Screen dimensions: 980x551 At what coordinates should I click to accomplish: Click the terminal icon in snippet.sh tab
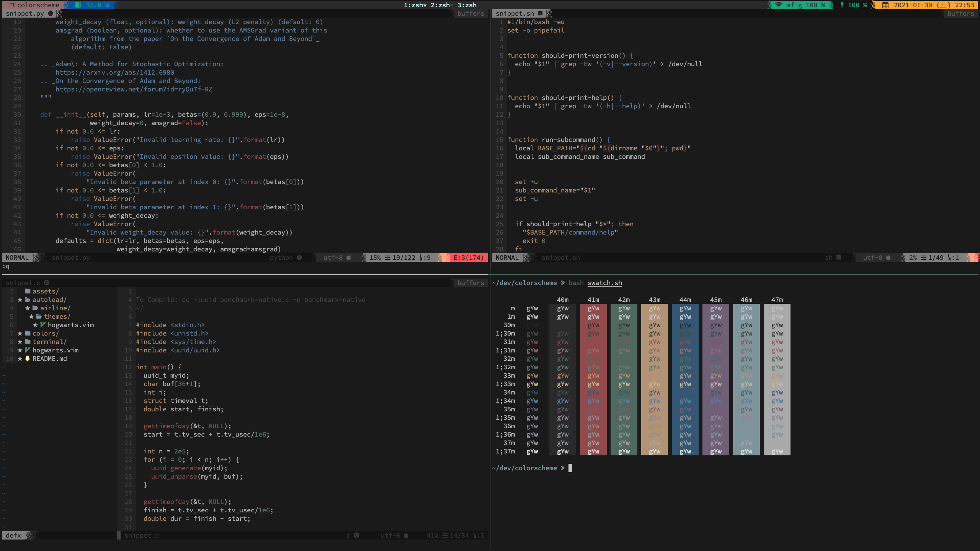(x=540, y=13)
